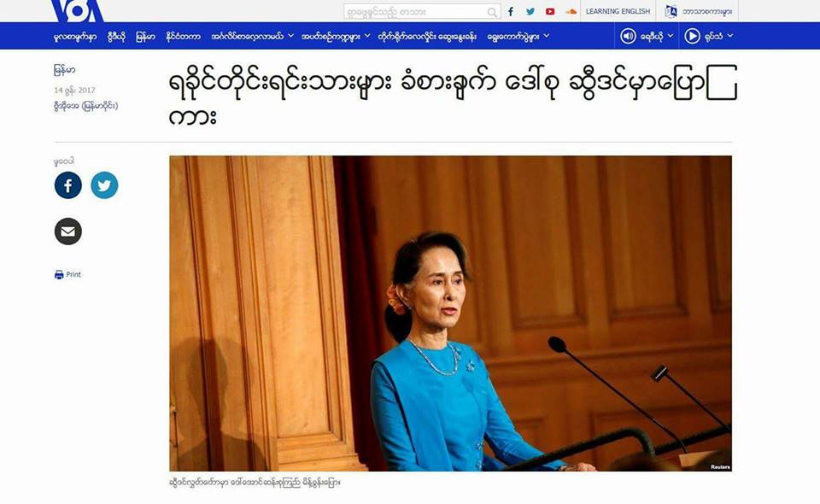This screenshot has width=820, height=504.
Task: Open VOA YouTube icon in header
Action: pyautogui.click(x=550, y=11)
